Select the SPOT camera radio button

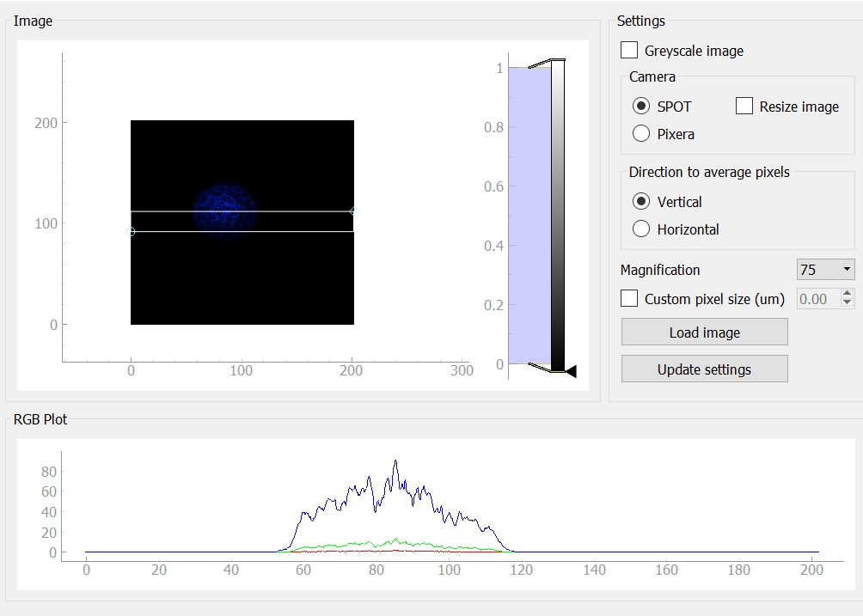tap(641, 107)
